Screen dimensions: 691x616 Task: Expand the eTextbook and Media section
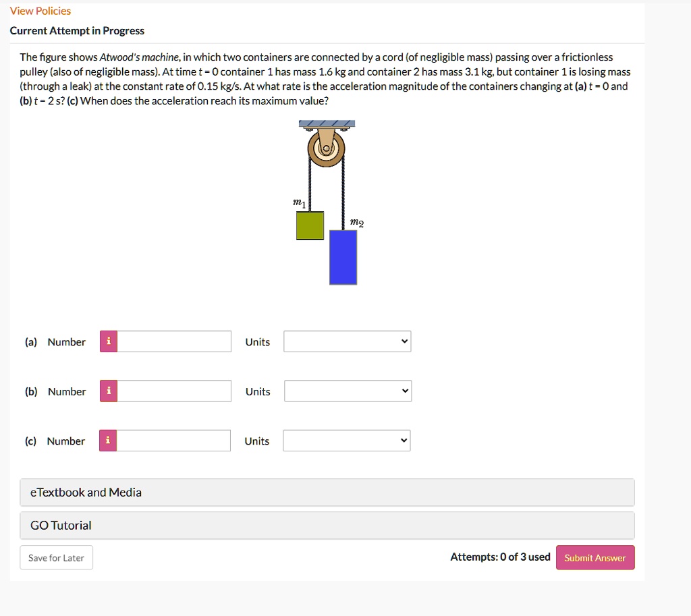click(327, 493)
